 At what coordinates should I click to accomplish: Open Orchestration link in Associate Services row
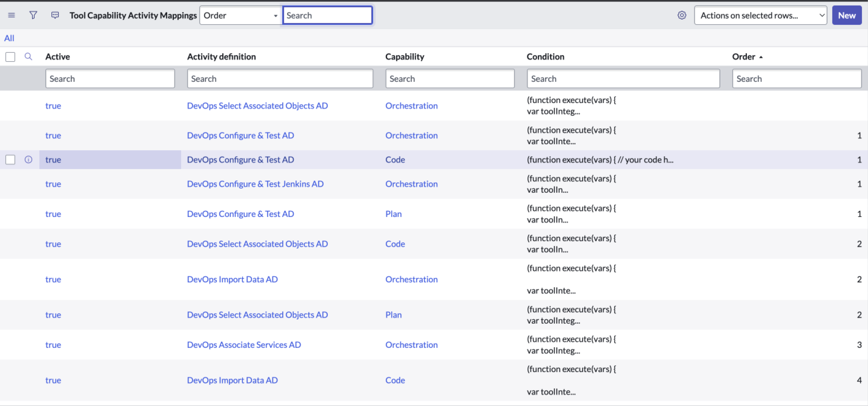pos(411,344)
